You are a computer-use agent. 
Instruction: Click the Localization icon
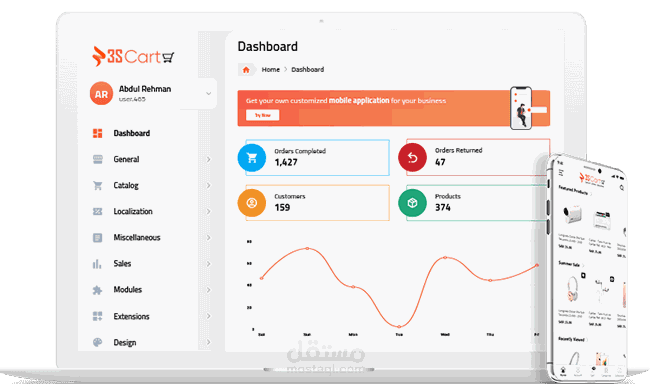coord(97,212)
